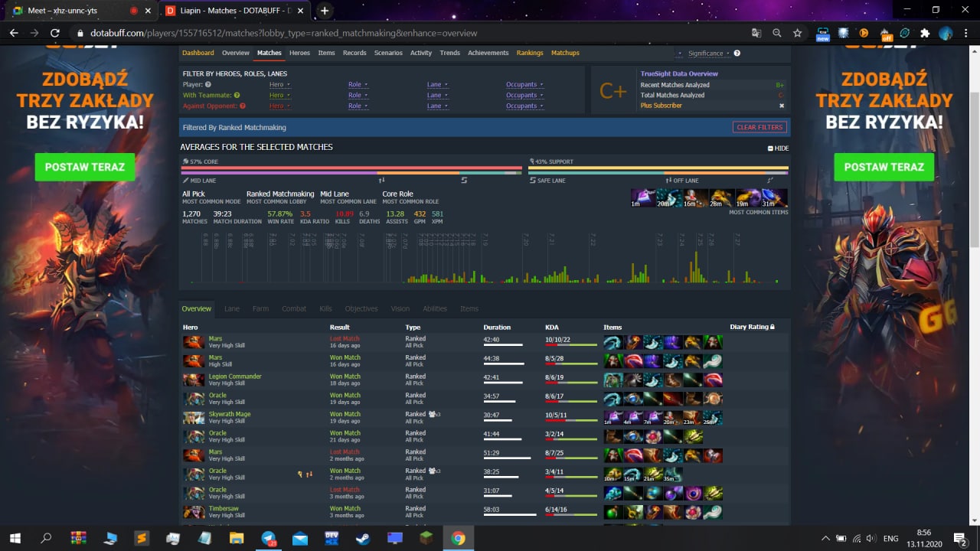980x551 pixels.
Task: Open the help icon next to With Teammate
Action: click(x=237, y=96)
